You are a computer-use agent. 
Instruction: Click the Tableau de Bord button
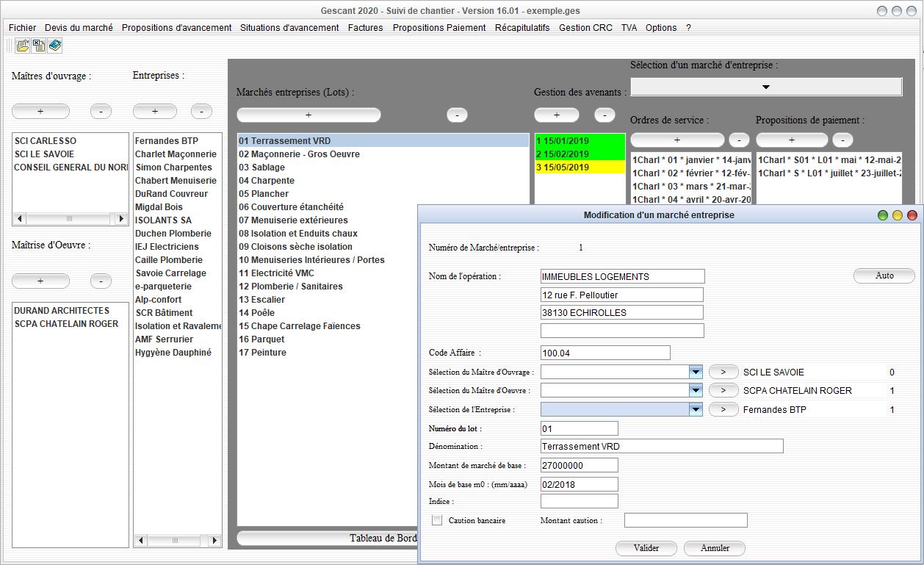[328, 538]
